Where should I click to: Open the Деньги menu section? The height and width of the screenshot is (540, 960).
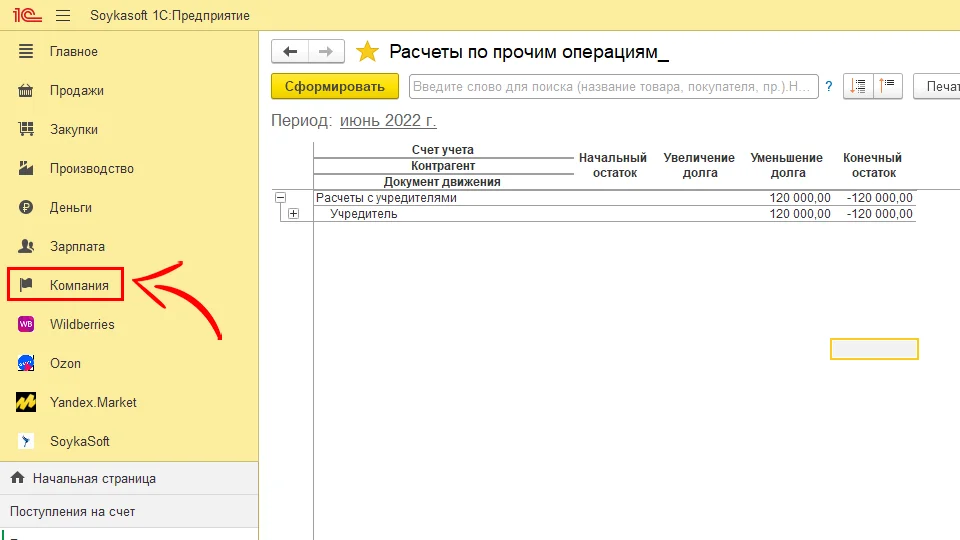click(70, 207)
